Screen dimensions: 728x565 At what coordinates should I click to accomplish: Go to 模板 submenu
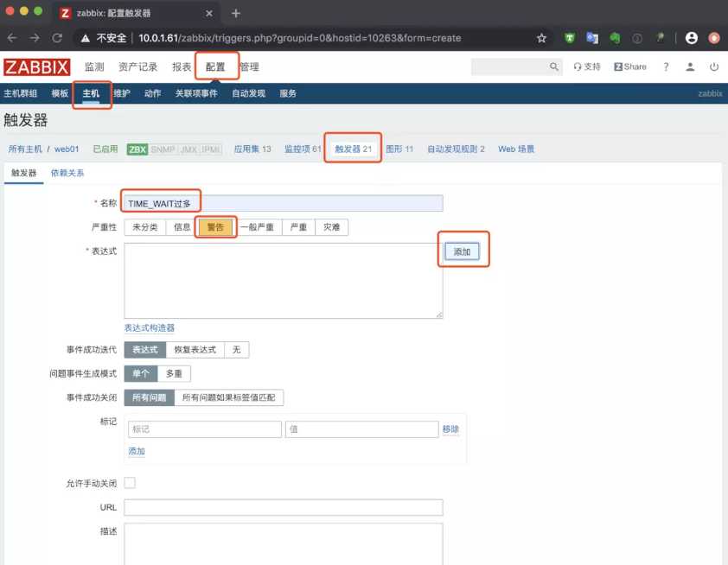pyautogui.click(x=60, y=93)
